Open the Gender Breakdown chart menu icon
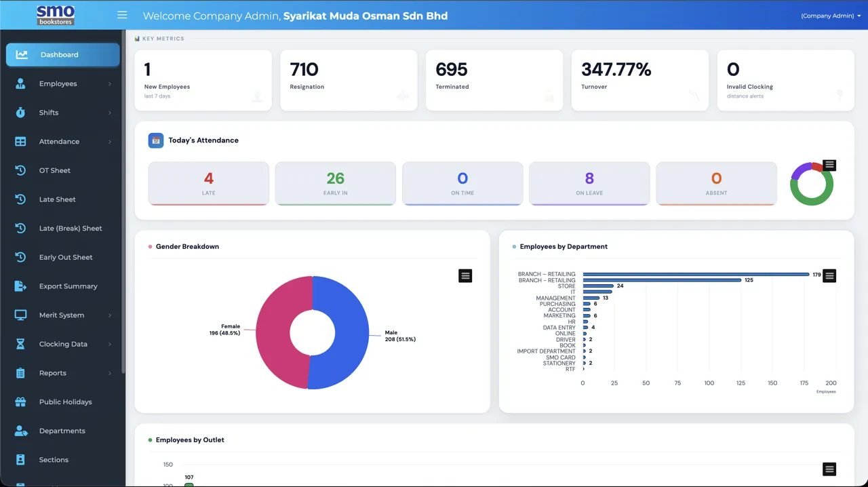The image size is (868, 487). 465,275
